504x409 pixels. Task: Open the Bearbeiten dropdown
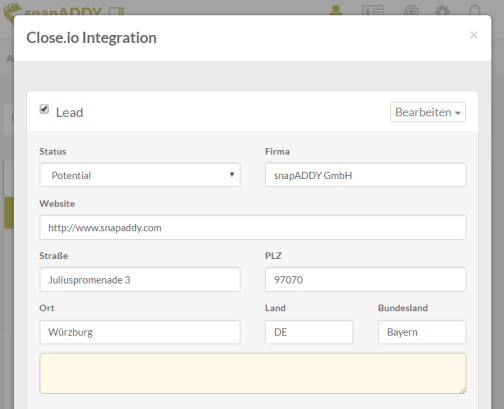pyautogui.click(x=428, y=112)
